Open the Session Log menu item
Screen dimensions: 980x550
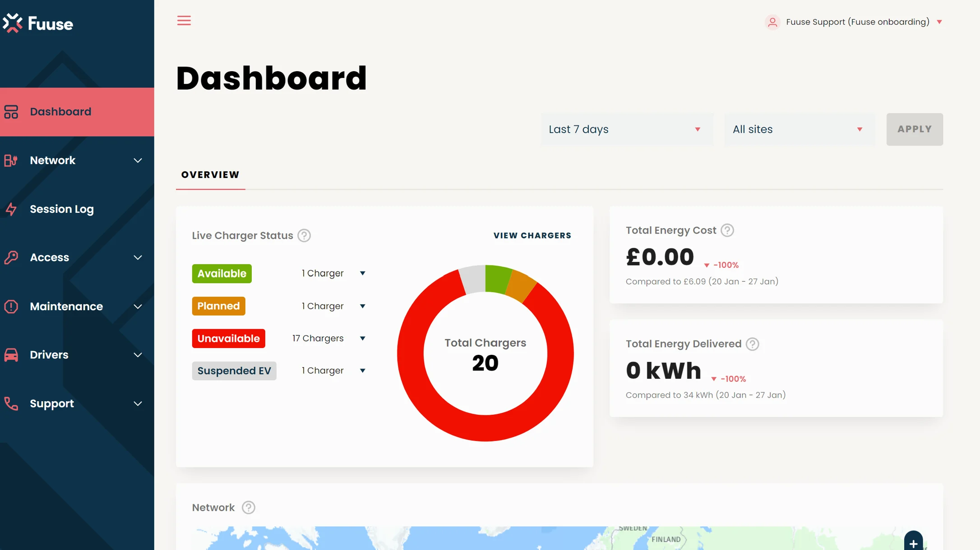click(x=77, y=209)
